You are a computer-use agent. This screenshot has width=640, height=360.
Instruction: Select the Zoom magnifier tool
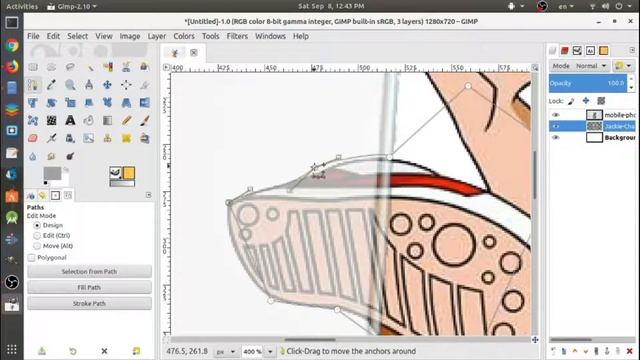70,85
